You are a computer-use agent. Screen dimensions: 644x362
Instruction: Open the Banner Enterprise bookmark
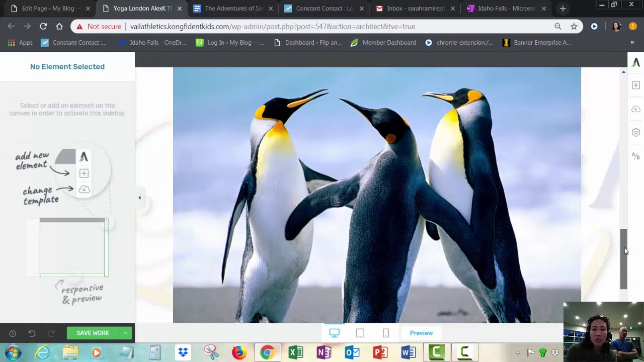[537, 43]
